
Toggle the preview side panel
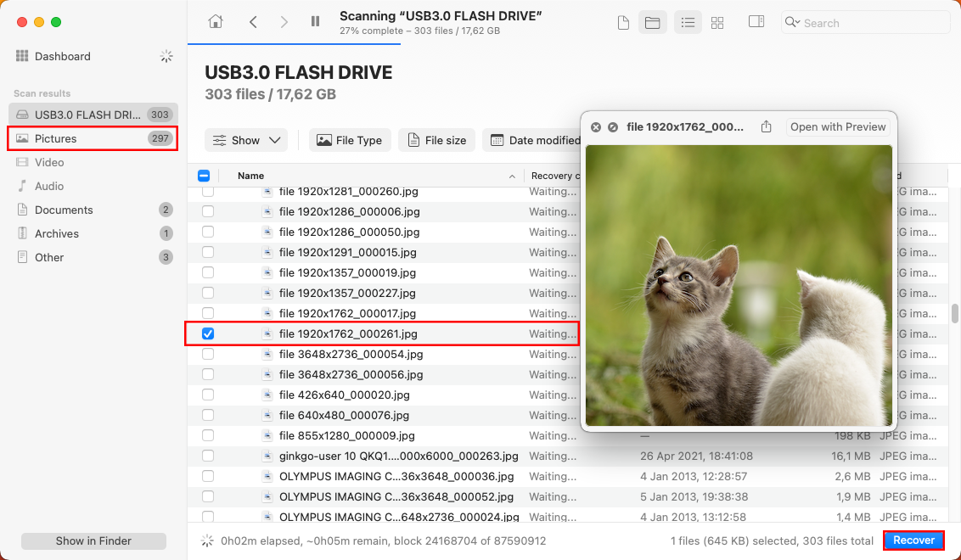tap(756, 22)
